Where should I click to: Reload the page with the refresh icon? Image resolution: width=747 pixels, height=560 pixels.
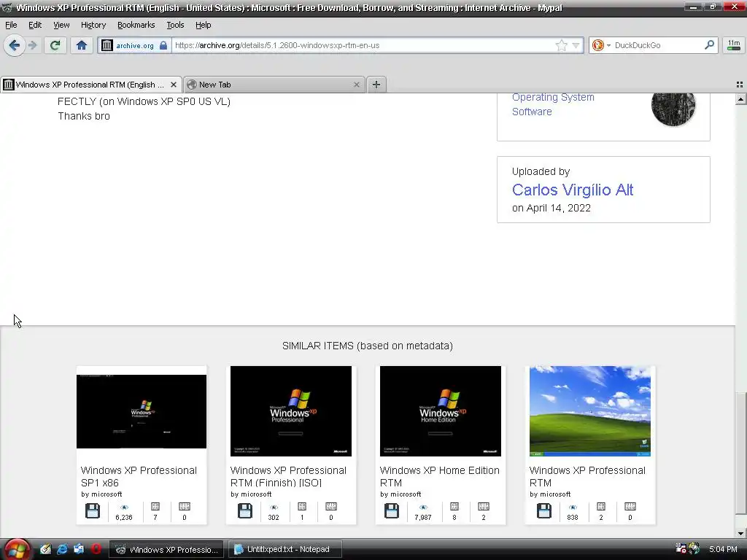(x=55, y=45)
